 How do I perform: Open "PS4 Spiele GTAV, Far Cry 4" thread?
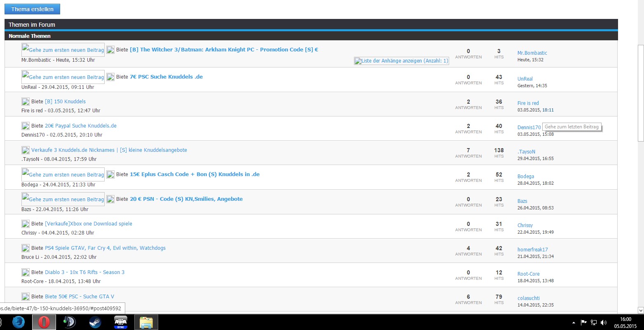105,248
